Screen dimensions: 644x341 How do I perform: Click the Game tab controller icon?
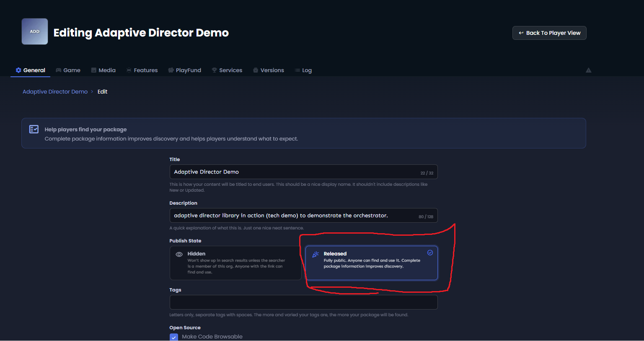click(x=59, y=70)
